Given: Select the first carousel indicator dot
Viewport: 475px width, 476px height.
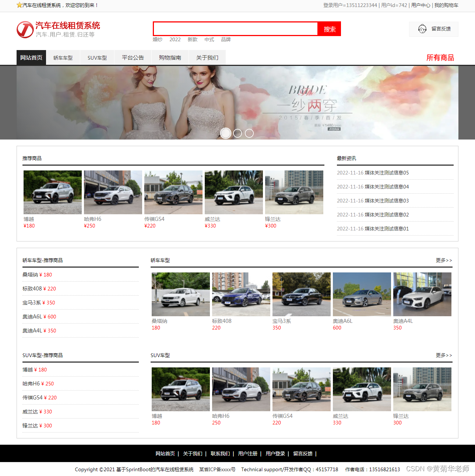Looking at the screenshot, I should 225,133.
